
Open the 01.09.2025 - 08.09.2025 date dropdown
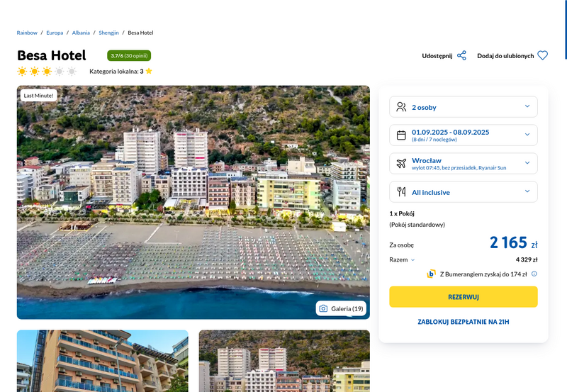(464, 135)
